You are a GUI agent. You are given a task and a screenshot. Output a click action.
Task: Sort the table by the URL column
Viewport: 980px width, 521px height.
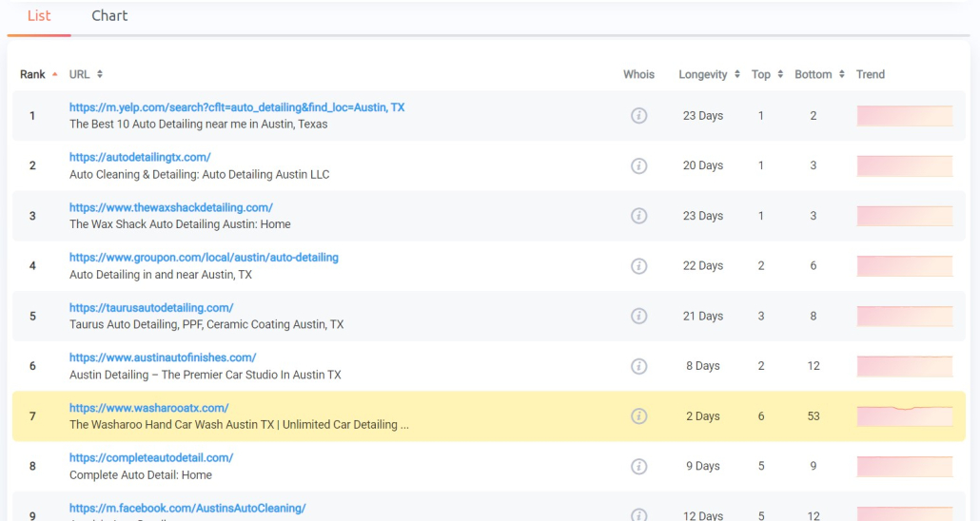click(x=86, y=74)
